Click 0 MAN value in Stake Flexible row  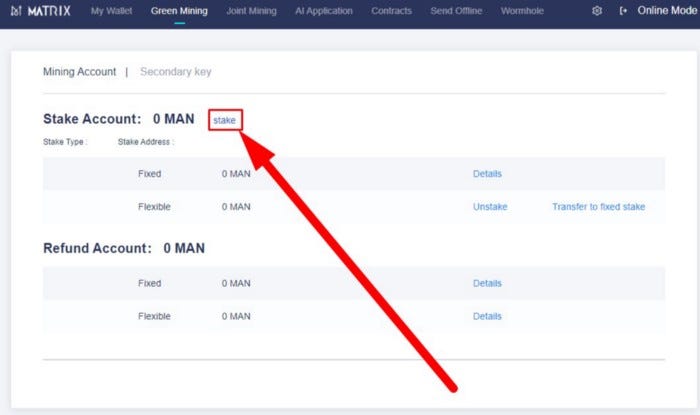pyautogui.click(x=236, y=207)
